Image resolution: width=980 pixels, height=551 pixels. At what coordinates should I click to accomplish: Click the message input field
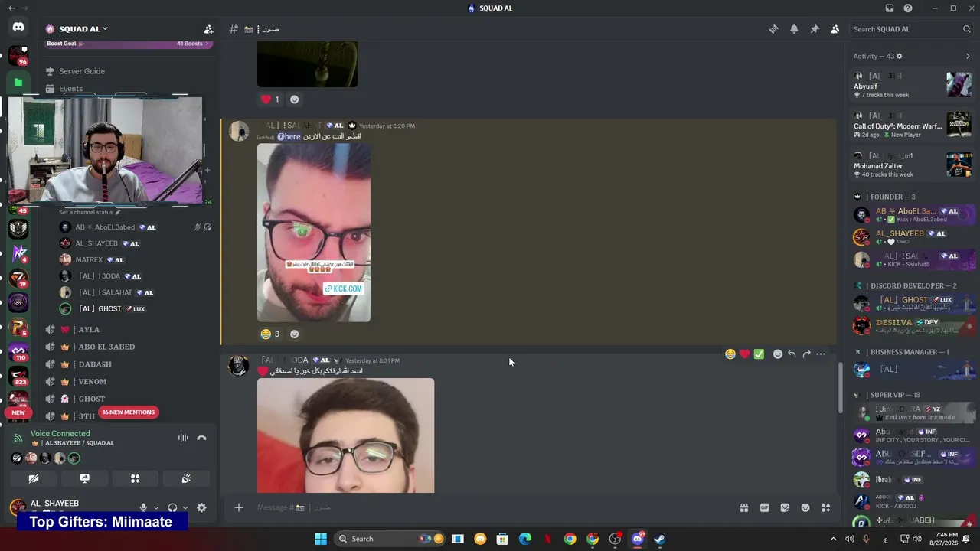click(490, 507)
